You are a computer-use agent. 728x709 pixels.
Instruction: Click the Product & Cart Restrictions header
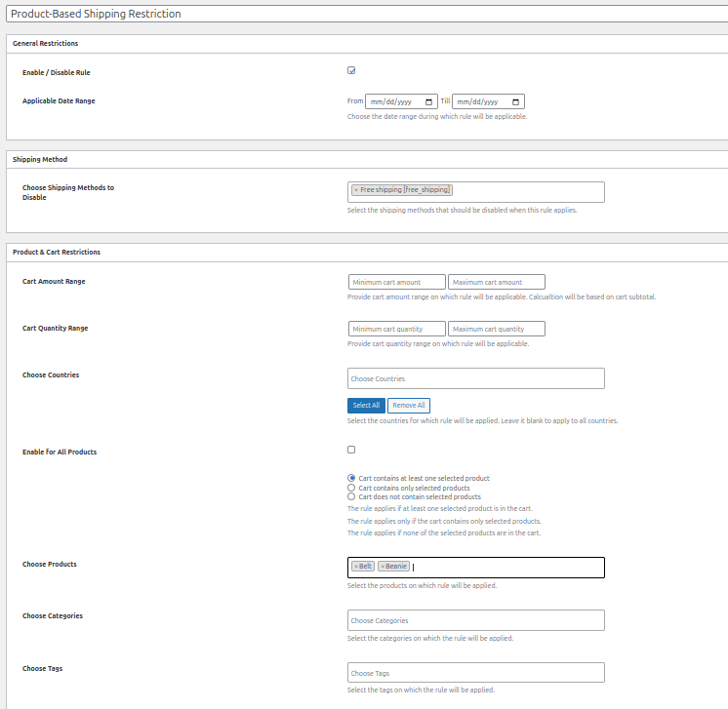(57, 252)
